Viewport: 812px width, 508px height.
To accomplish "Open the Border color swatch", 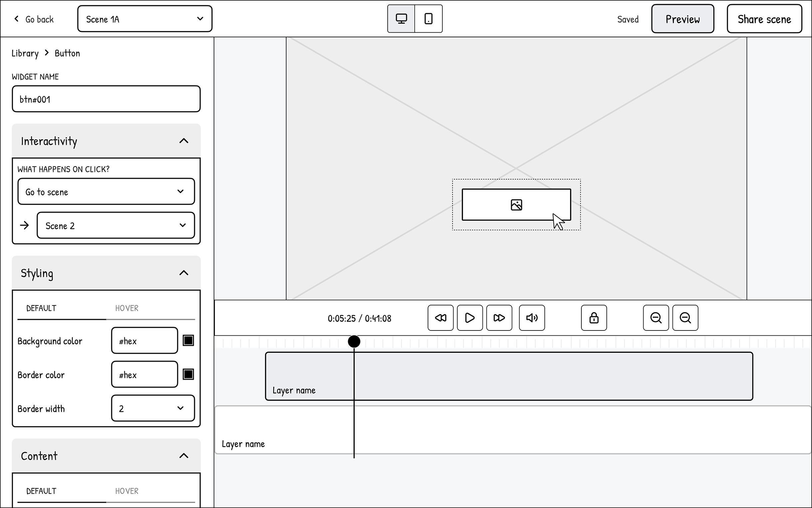I will (x=188, y=374).
